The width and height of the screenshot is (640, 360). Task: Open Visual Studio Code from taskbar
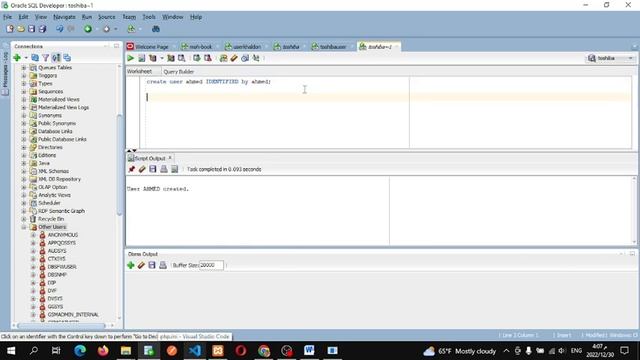[195, 351]
